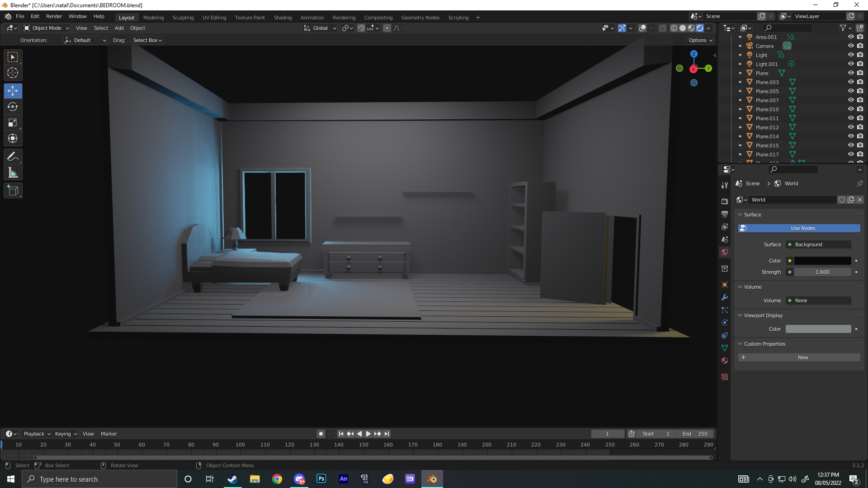This screenshot has width=868, height=488.
Task: Expand the Light.001 tree item
Action: (740, 64)
